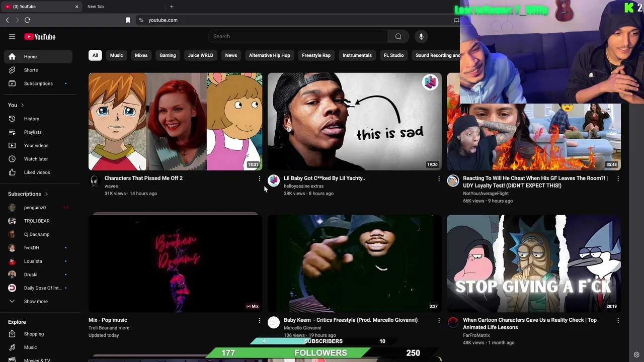The image size is (644, 362).
Task: Open Broken Dreams Mix thumbnail
Action: [x=175, y=263]
